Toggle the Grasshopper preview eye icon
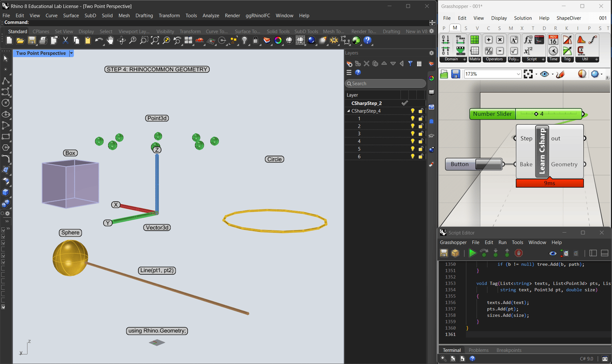The width and height of the screenshot is (612, 364). (x=544, y=74)
